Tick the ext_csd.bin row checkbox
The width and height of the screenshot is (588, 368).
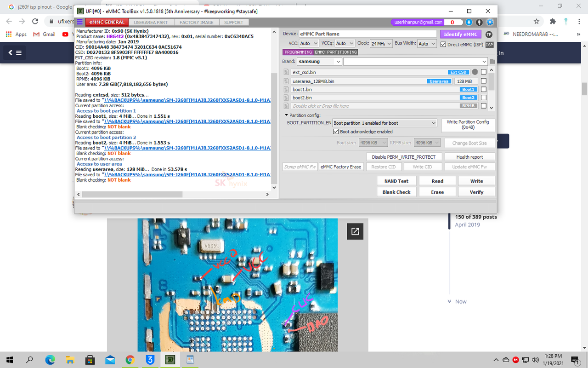tap(483, 72)
